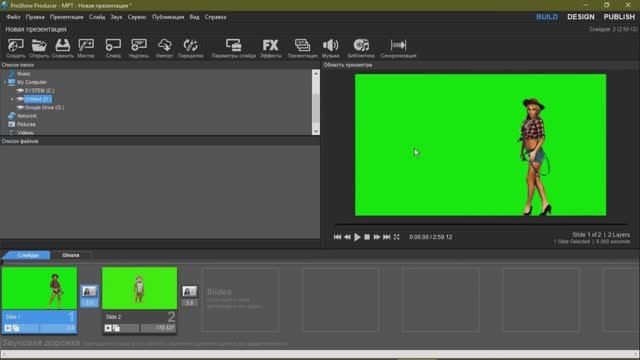Open the Правка menu
Image resolution: width=640 pixels, height=360 pixels.
[35, 17]
